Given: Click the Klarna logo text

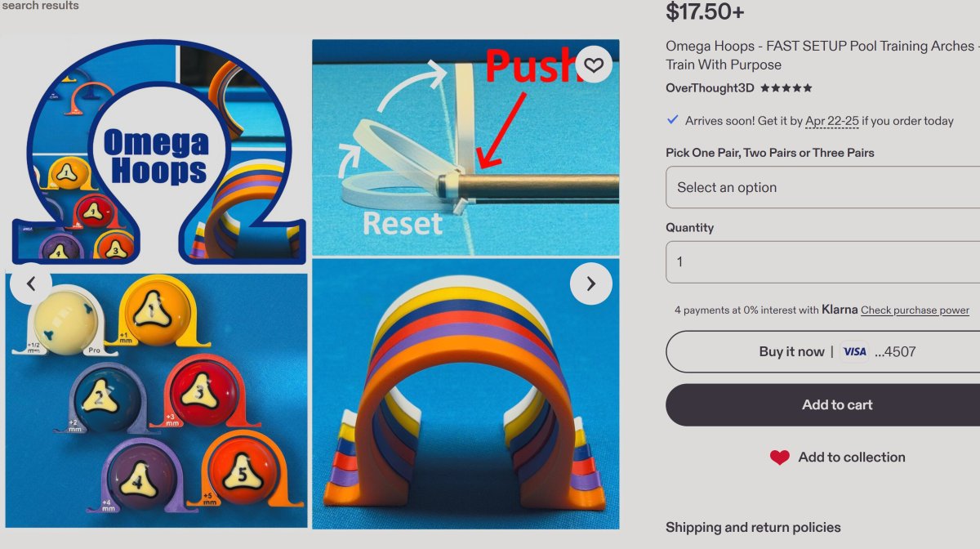Looking at the screenshot, I should (x=840, y=310).
